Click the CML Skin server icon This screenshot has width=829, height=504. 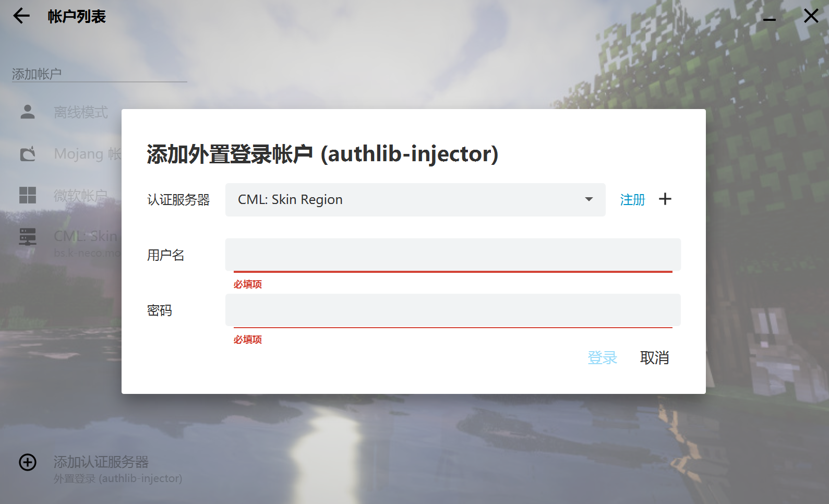click(x=28, y=237)
